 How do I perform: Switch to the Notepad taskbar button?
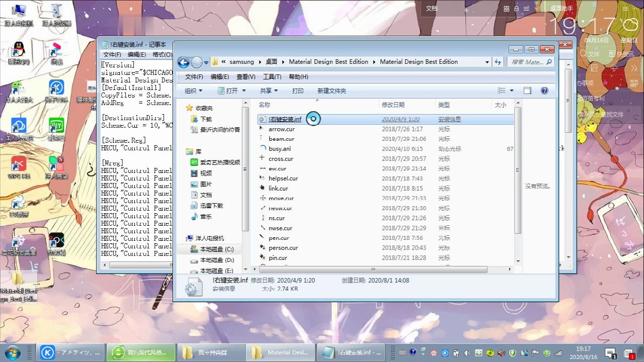[x=352, y=352]
